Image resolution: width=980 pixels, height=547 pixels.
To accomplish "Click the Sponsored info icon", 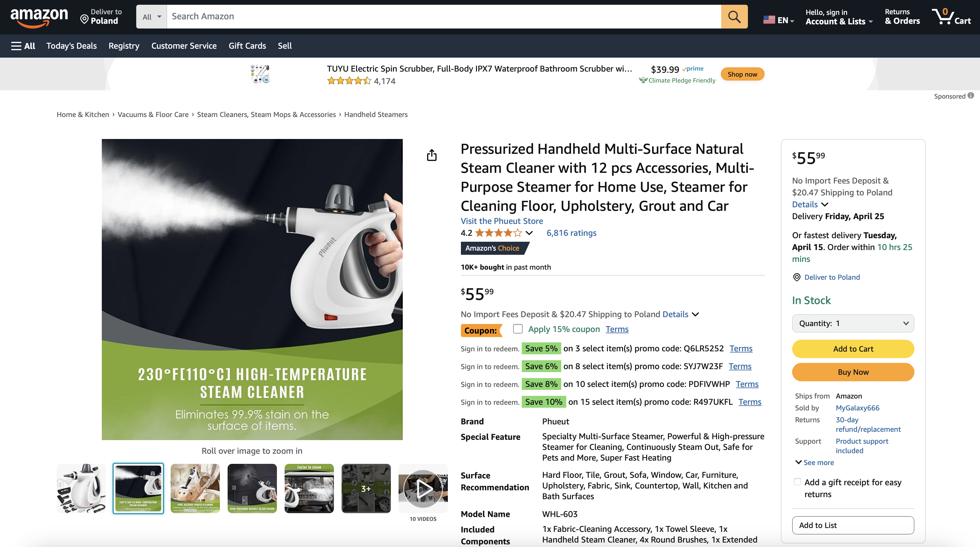I will (x=971, y=96).
